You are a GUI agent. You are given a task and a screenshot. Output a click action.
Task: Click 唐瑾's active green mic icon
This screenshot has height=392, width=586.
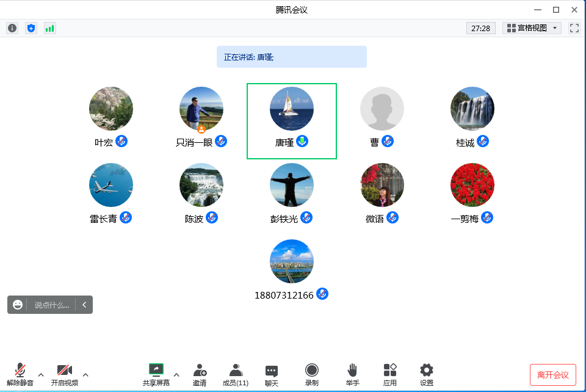tap(302, 141)
